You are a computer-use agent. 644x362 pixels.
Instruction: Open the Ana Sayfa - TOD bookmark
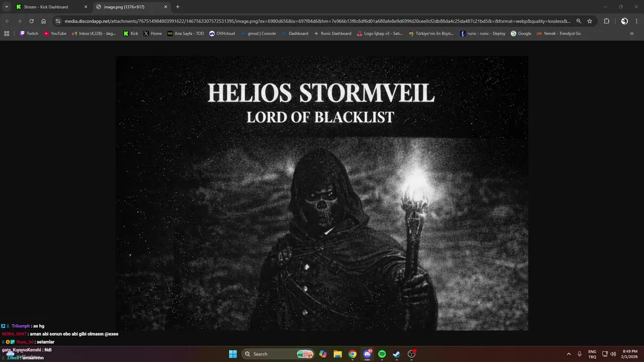186,34
